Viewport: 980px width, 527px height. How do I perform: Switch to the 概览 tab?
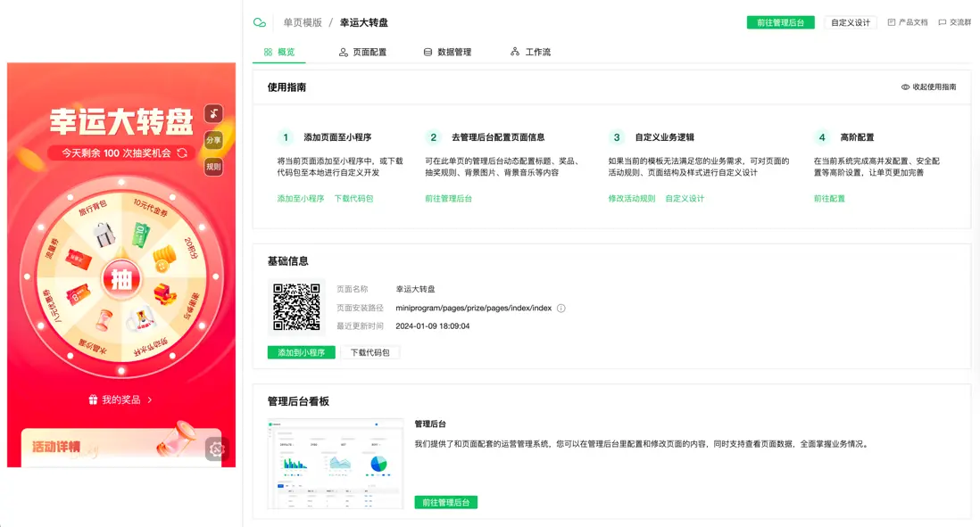tap(278, 52)
